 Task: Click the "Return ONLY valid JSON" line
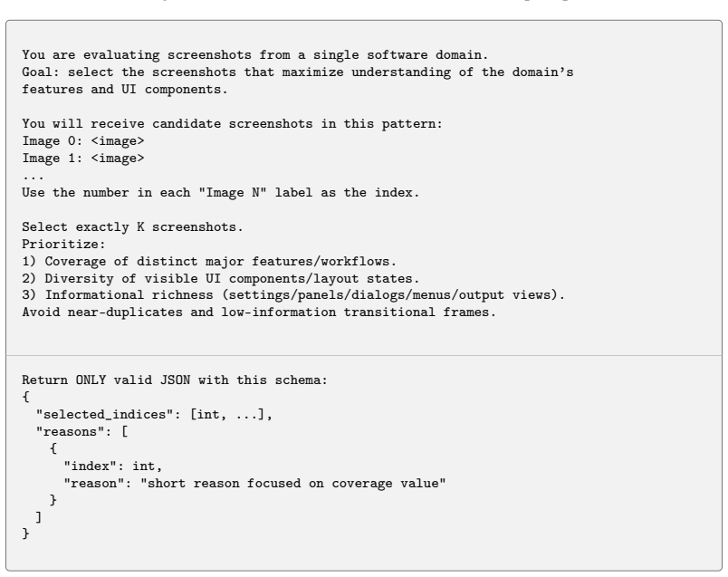pyautogui.click(x=175, y=380)
